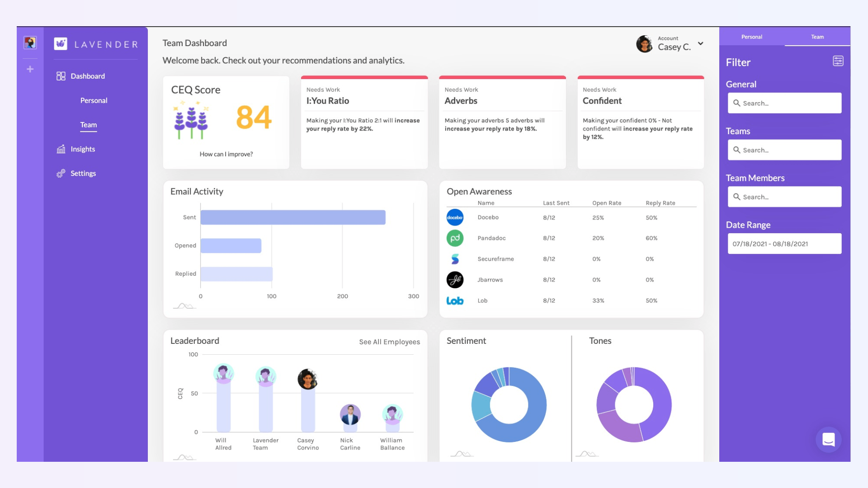Open Personal in sidebar menu
Screen dimensions: 868x488
click(94, 100)
